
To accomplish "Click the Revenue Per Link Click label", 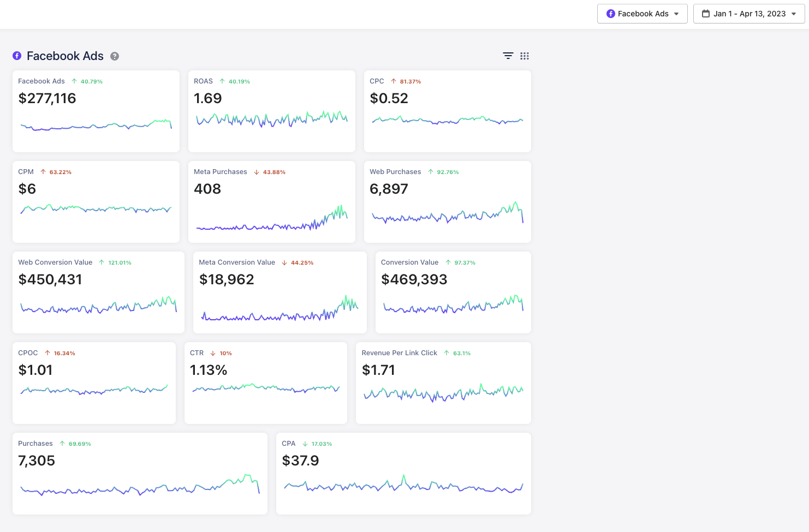I will [x=400, y=353].
